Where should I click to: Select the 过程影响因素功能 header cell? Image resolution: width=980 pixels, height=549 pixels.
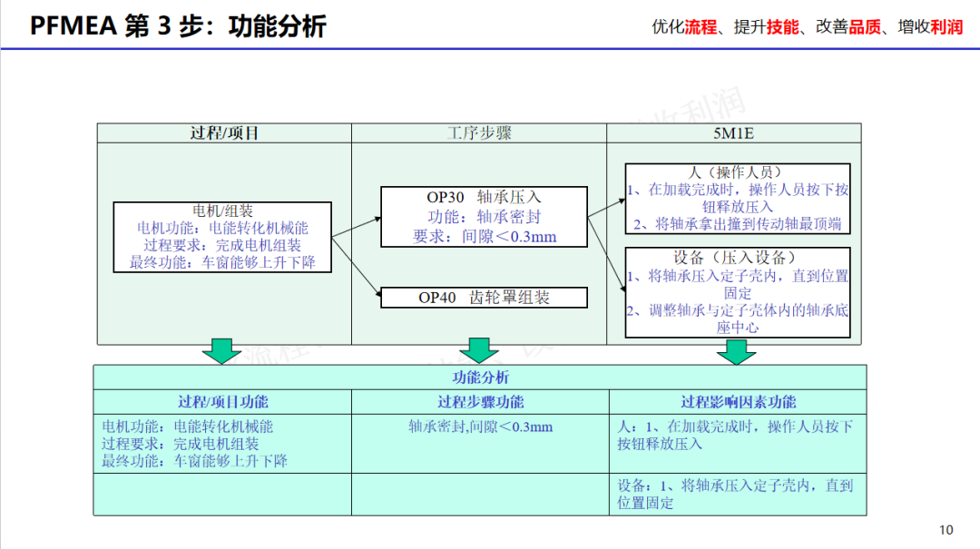738,402
